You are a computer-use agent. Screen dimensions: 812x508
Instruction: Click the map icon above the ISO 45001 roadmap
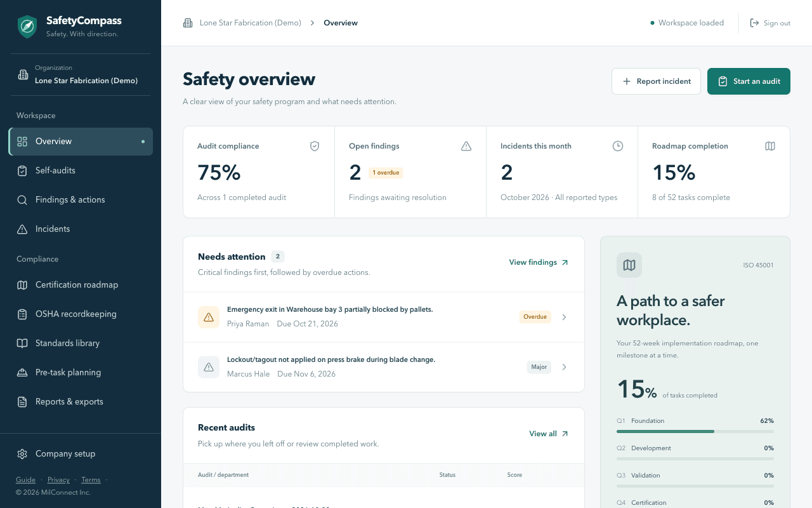(x=629, y=265)
